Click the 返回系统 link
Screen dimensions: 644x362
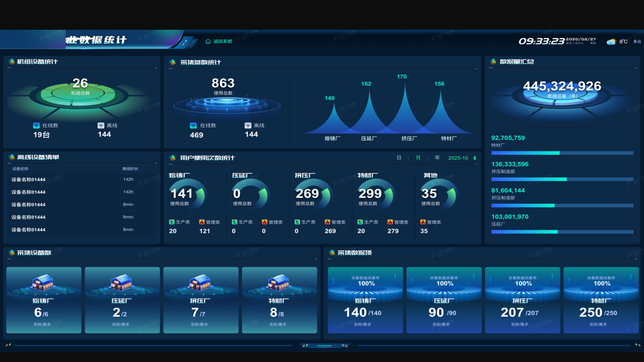[x=223, y=41]
